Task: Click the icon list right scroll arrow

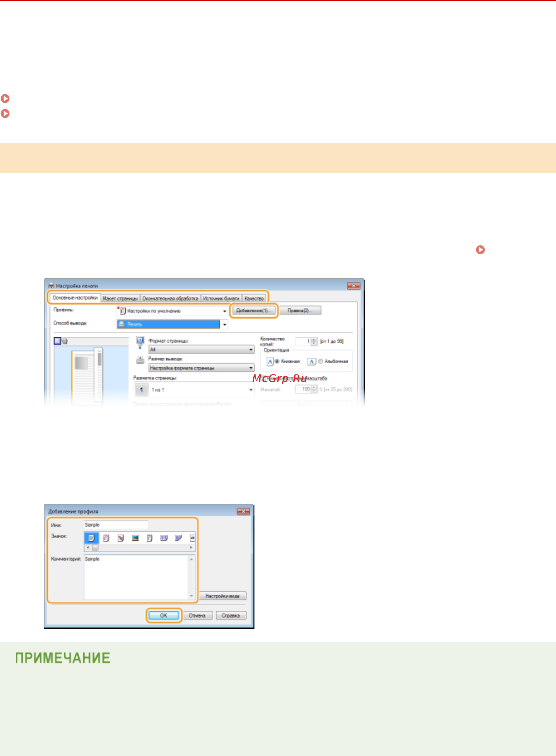Action: point(192,548)
